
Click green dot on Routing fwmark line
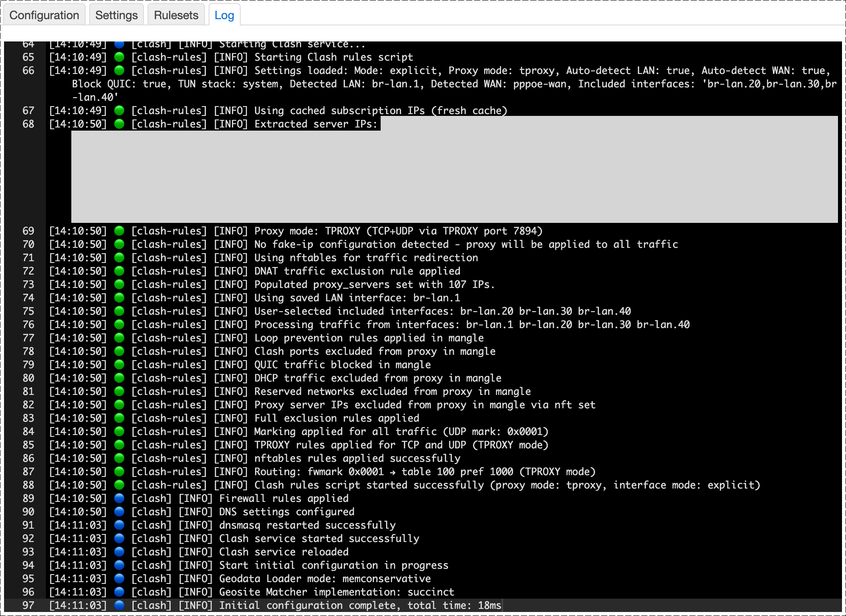point(119,472)
